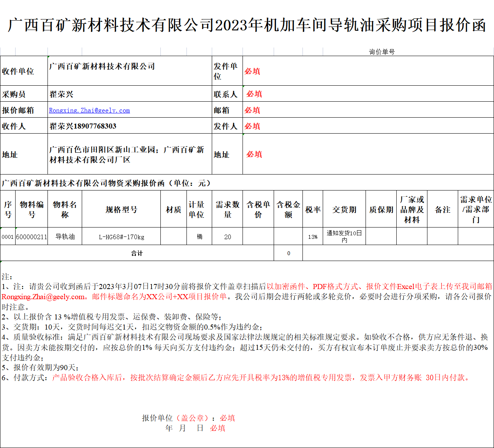Click the 必填 field next to 发件单位
Image resolution: width=494 pixels, height=448 pixels.
tap(368, 71)
